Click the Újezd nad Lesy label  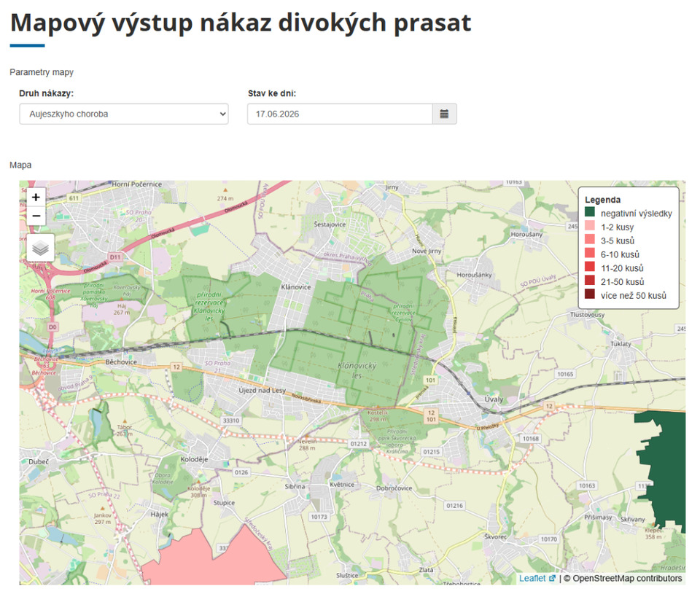262,390
